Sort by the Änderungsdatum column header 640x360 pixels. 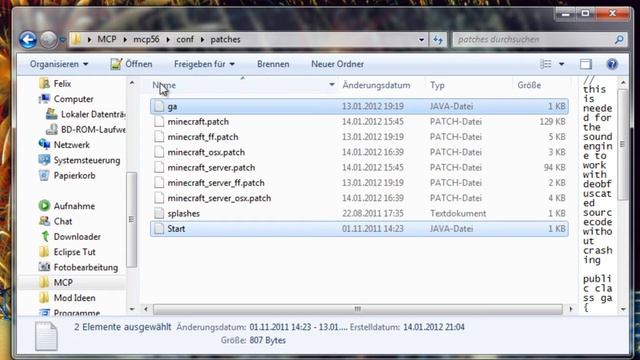click(x=376, y=85)
